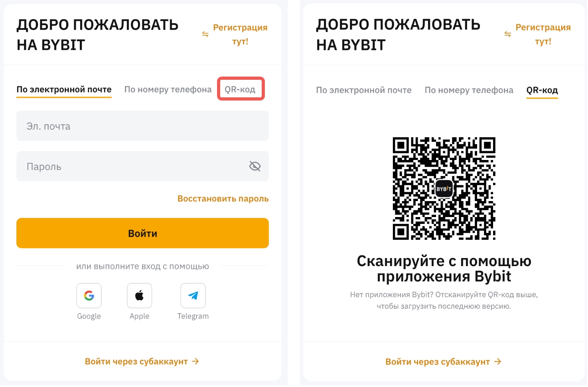588x387 pixels.
Task: Click arrow next to left subaccount login
Action: 195,361
